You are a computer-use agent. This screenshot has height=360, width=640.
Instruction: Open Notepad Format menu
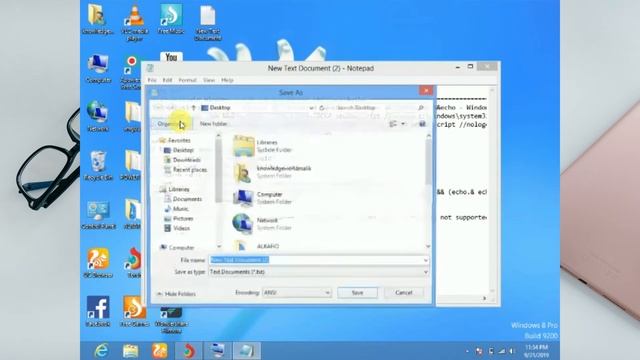(187, 80)
